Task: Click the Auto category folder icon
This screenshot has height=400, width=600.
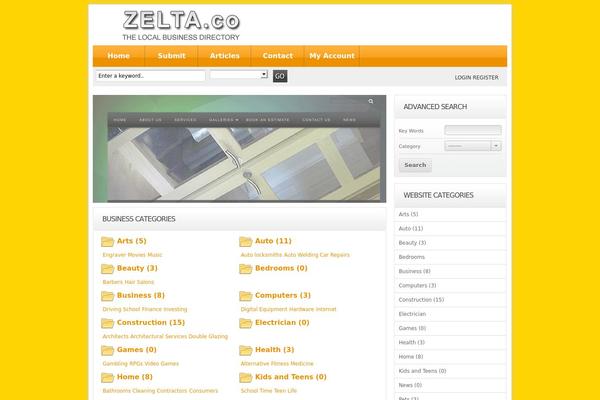Action: tap(246, 242)
